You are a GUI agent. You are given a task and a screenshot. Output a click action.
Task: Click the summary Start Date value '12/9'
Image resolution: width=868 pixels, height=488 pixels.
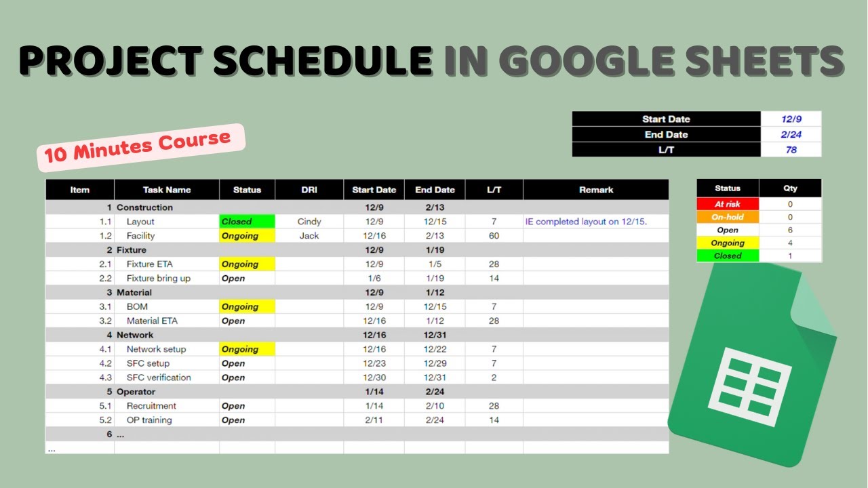click(791, 119)
